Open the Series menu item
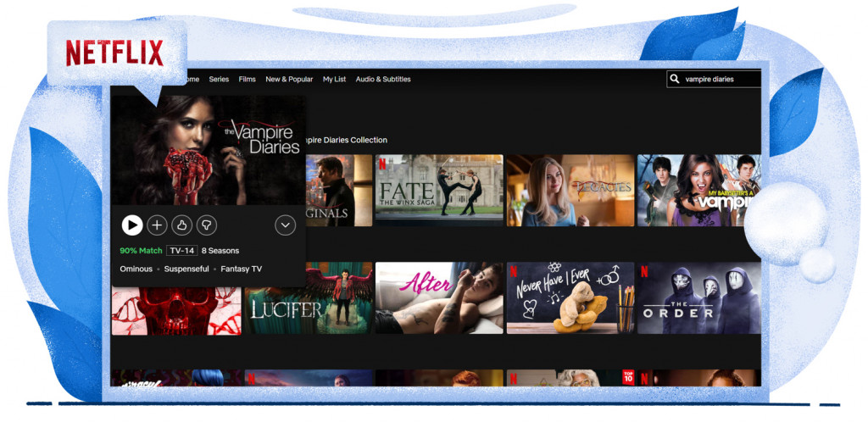Image resolution: width=868 pixels, height=422 pixels. (x=219, y=79)
